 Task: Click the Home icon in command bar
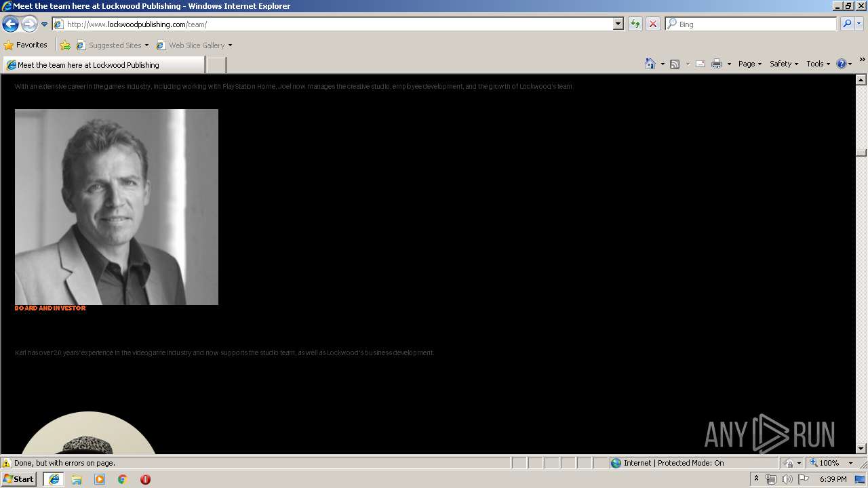click(650, 64)
